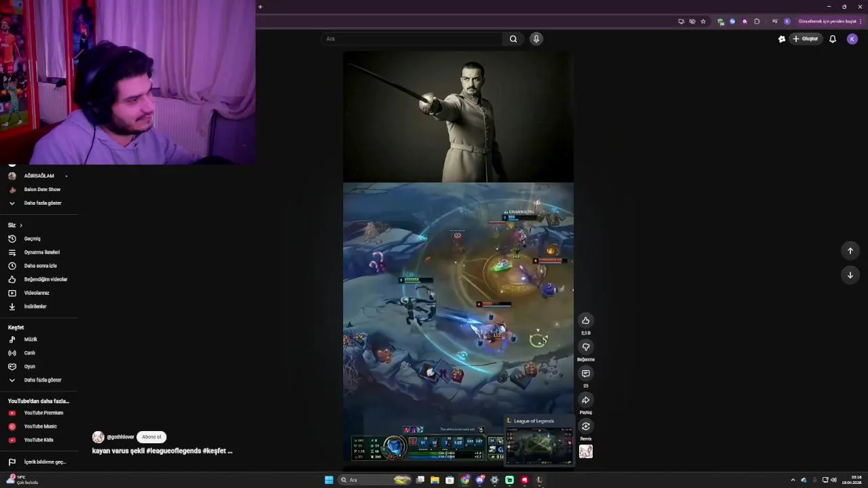Like the Short with the thumbs-up icon
This screenshot has width=868, height=488.
click(x=586, y=321)
